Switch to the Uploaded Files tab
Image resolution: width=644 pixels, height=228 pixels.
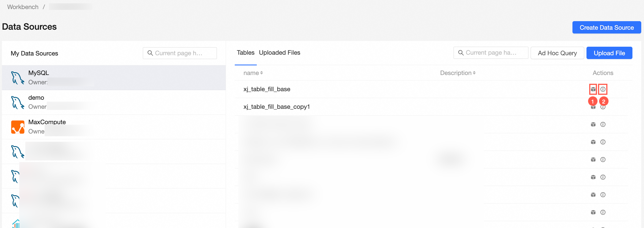click(279, 53)
